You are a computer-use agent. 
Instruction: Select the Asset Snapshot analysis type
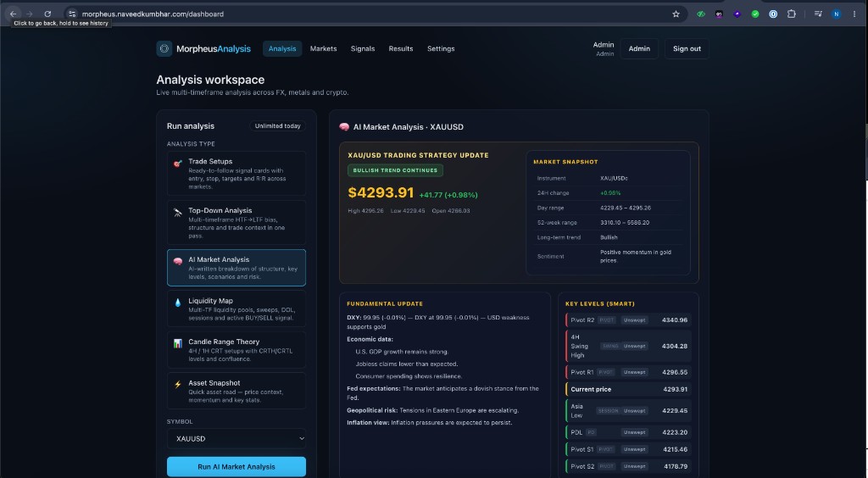[x=236, y=391]
